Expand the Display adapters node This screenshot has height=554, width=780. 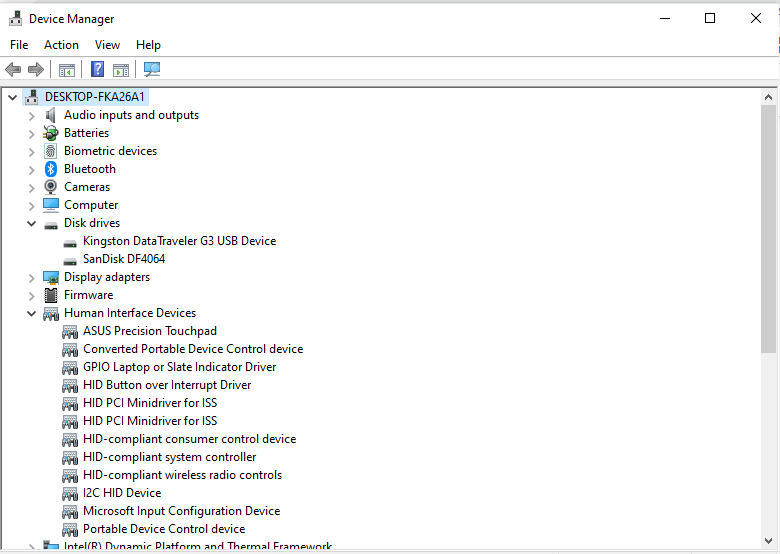point(31,278)
